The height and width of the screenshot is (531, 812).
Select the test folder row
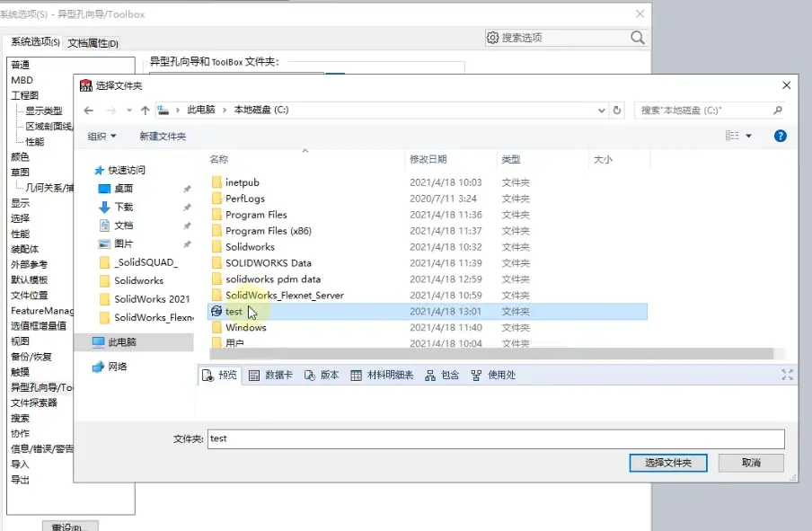tap(428, 312)
